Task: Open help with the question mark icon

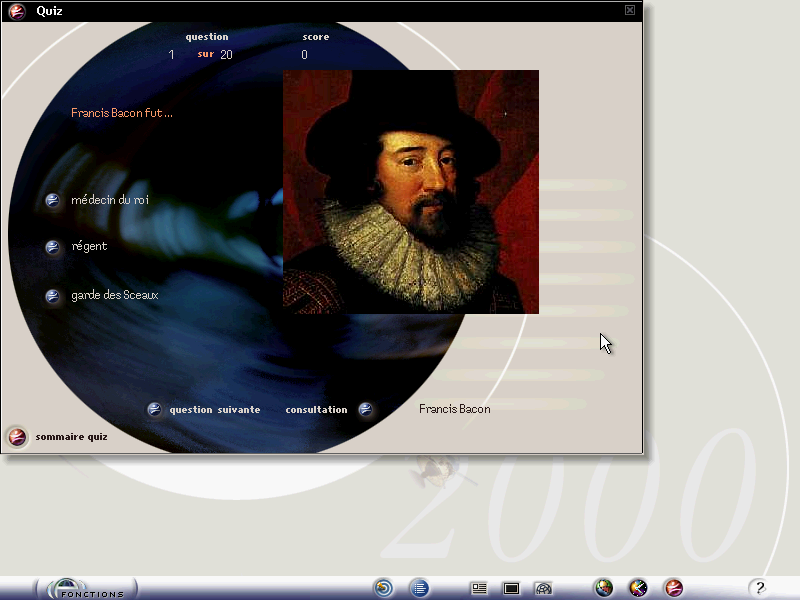Action: [759, 588]
